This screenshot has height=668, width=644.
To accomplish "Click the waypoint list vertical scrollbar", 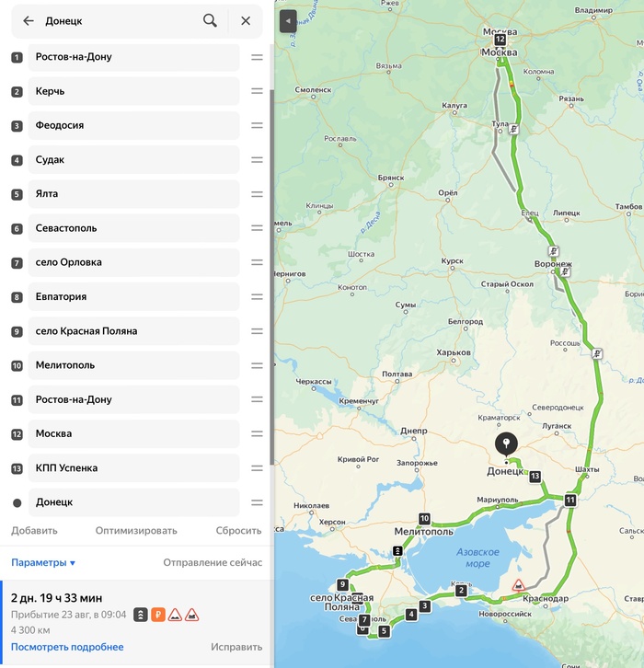I will tap(271, 277).
